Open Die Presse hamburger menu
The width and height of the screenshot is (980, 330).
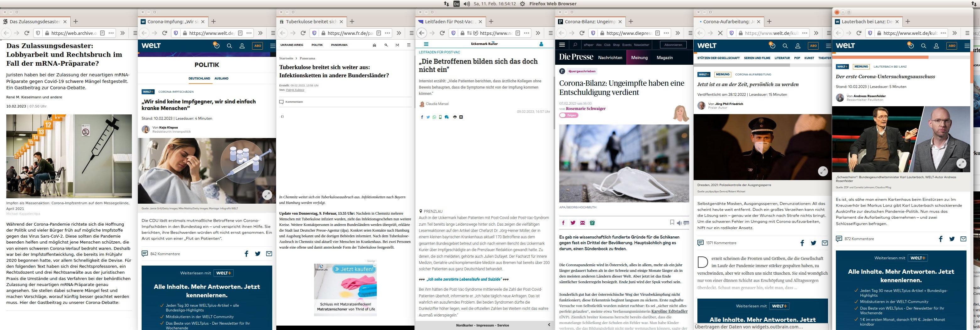click(x=562, y=45)
